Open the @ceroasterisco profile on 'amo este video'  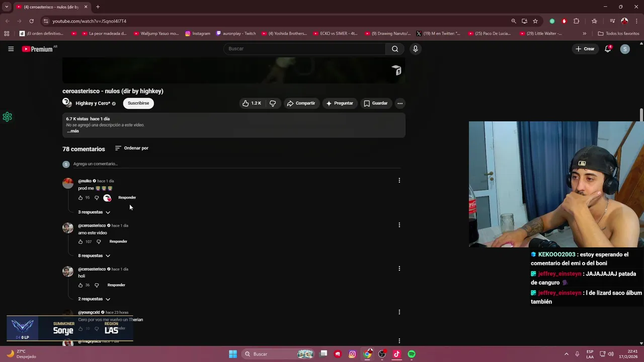(x=92, y=226)
